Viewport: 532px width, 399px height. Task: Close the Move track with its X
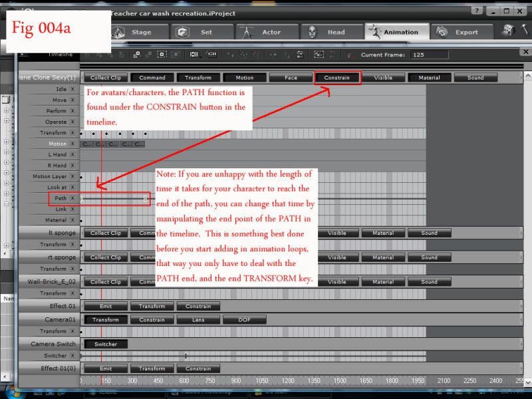tap(72, 100)
